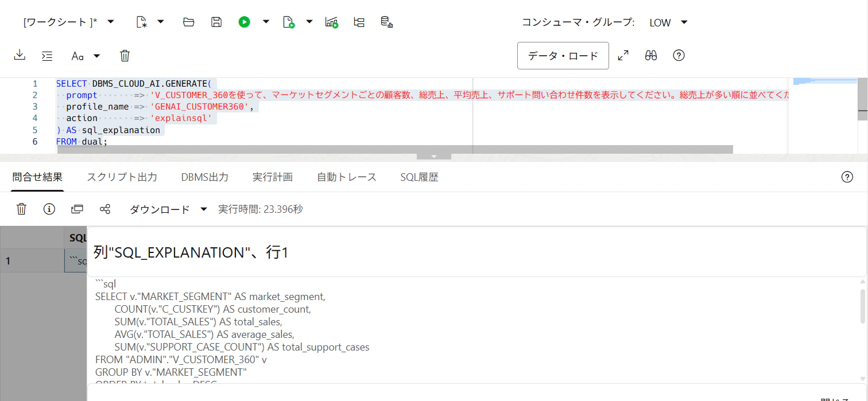Run the worksheet as script
Image resolution: width=868 pixels, height=401 pixels.
[289, 22]
